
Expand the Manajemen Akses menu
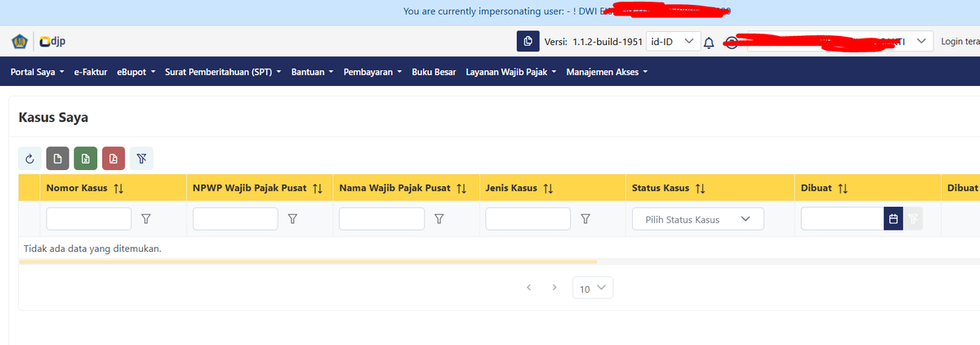pyautogui.click(x=607, y=72)
